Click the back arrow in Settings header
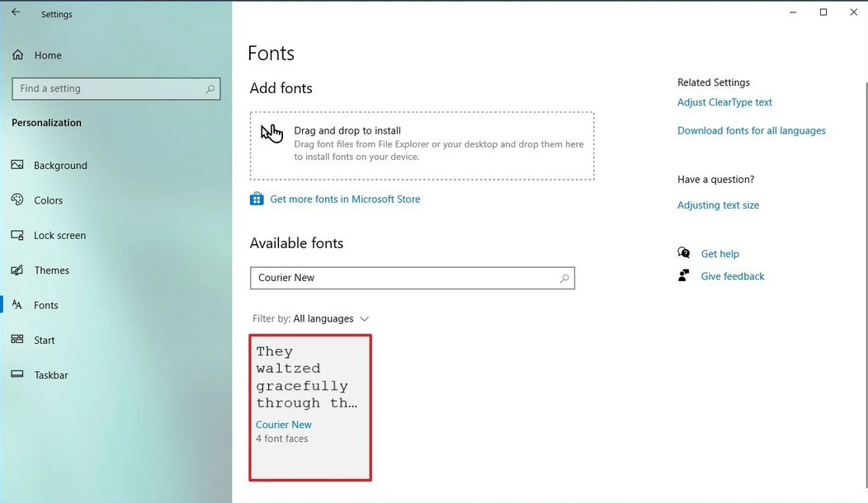 [16, 12]
